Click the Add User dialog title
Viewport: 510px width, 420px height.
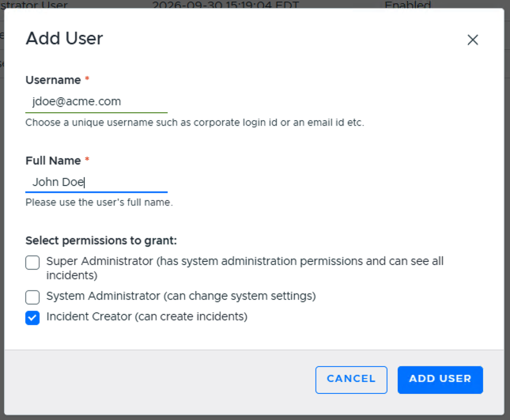coord(64,39)
